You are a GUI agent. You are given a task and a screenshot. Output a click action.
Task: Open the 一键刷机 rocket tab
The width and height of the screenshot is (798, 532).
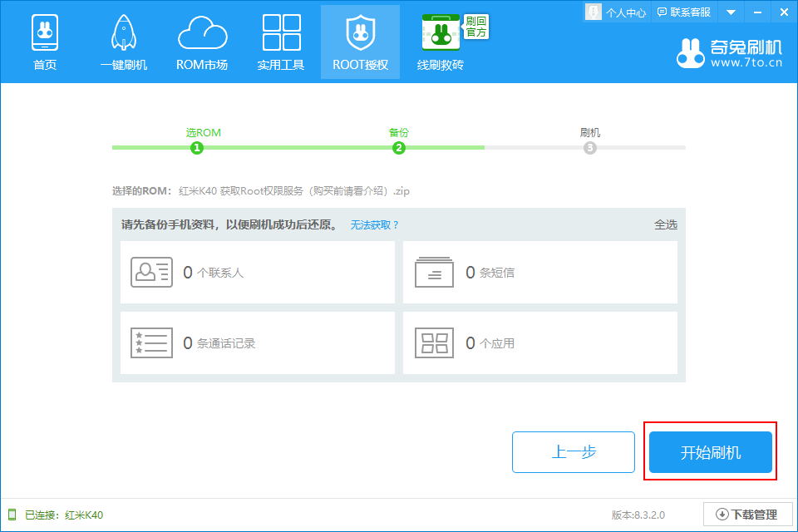(x=124, y=42)
